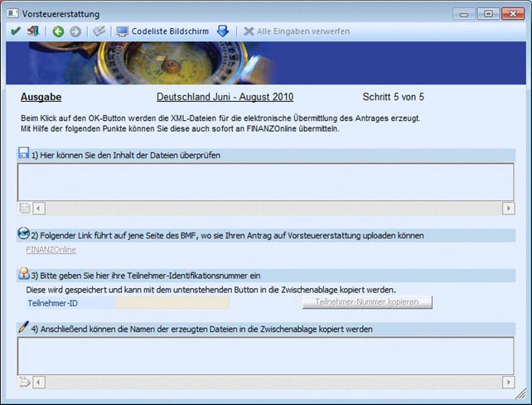Click the pencil icon beside section 4
This screenshot has width=532, height=405.
click(x=23, y=328)
